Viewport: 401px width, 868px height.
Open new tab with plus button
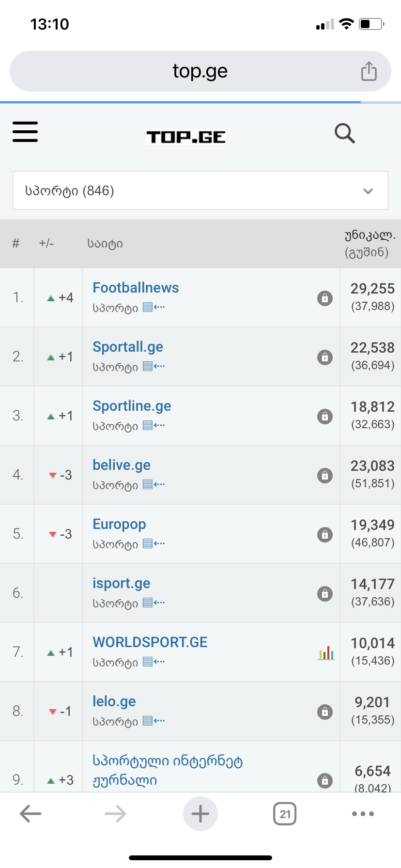(200, 814)
